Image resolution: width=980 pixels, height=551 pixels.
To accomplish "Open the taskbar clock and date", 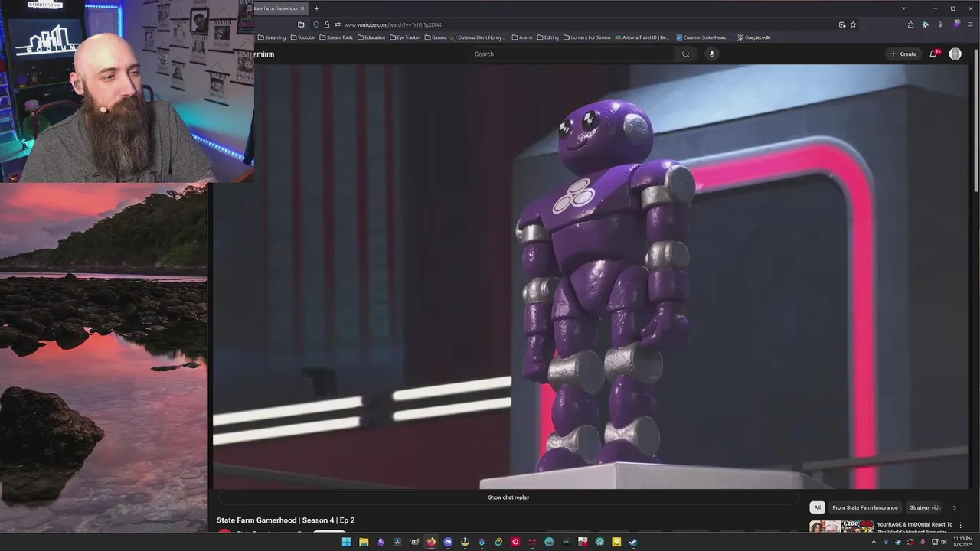I will [x=962, y=542].
